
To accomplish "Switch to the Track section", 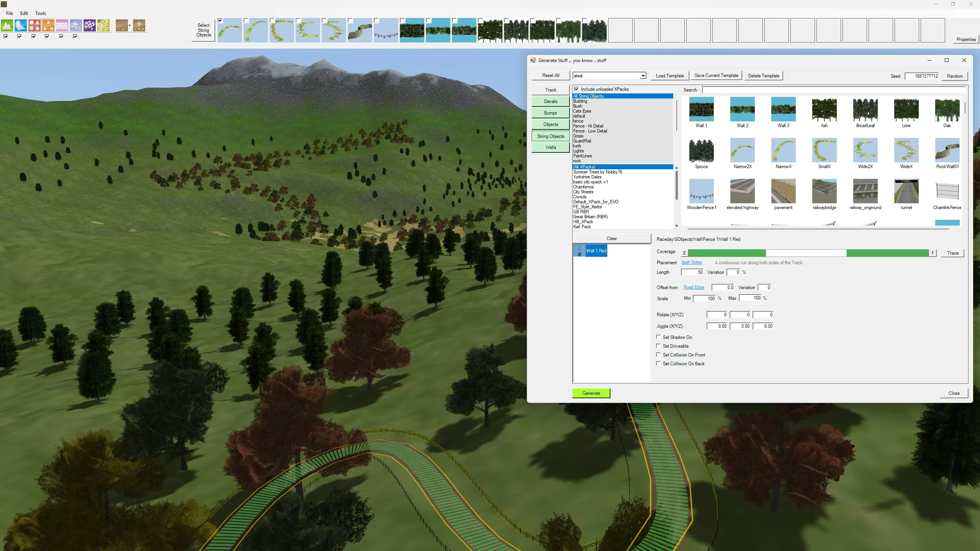I will [550, 90].
